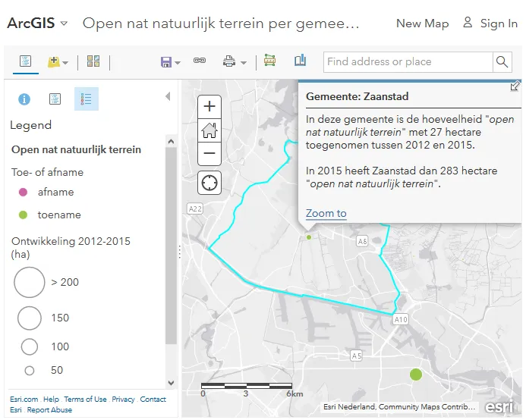Click the A5 road label
Screen dimensions: 526x420
point(356,356)
